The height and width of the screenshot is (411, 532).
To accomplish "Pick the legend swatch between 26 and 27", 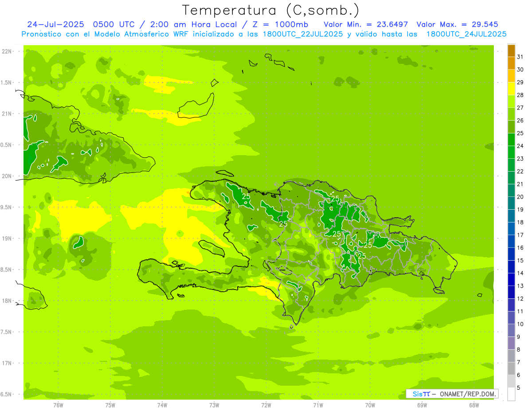I will [511, 114].
